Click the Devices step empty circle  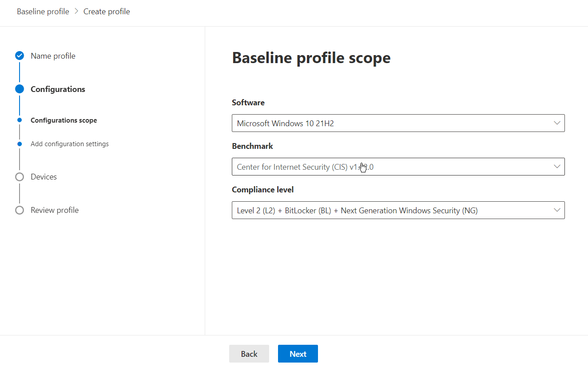point(19,177)
